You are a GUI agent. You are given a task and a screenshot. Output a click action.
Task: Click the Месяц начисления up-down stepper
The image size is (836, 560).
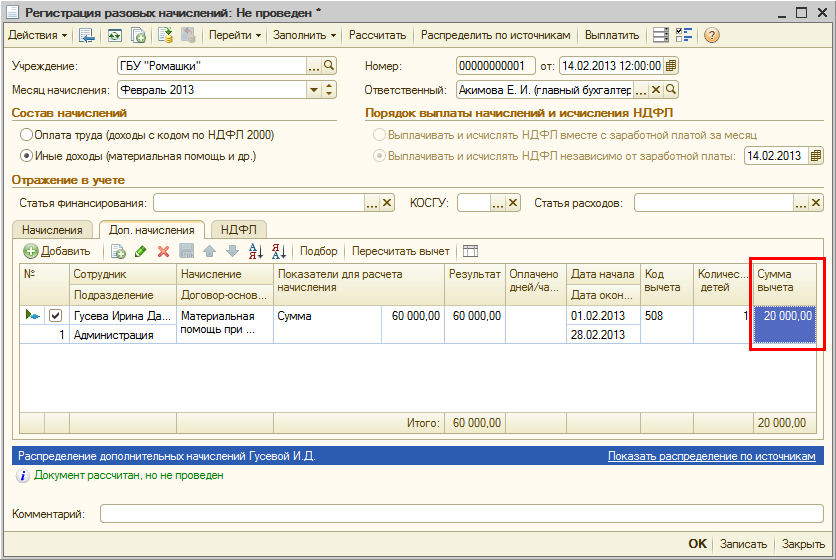pos(329,90)
